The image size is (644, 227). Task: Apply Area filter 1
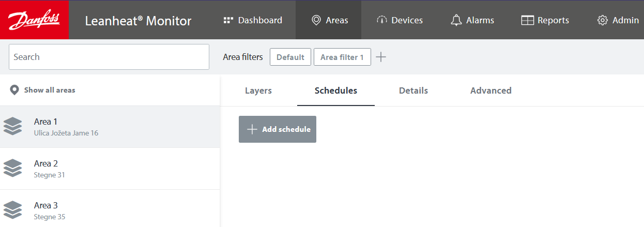[x=342, y=57]
